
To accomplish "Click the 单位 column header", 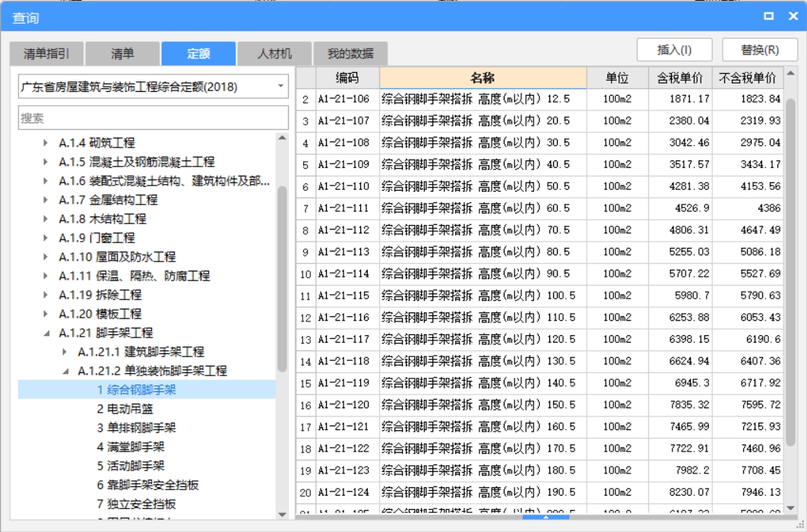I will coord(617,78).
